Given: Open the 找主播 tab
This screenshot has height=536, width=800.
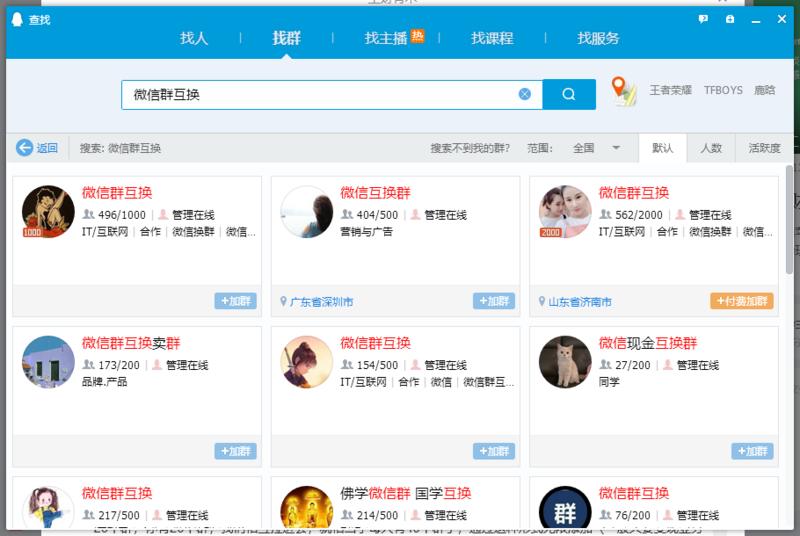Looking at the screenshot, I should pos(386,38).
